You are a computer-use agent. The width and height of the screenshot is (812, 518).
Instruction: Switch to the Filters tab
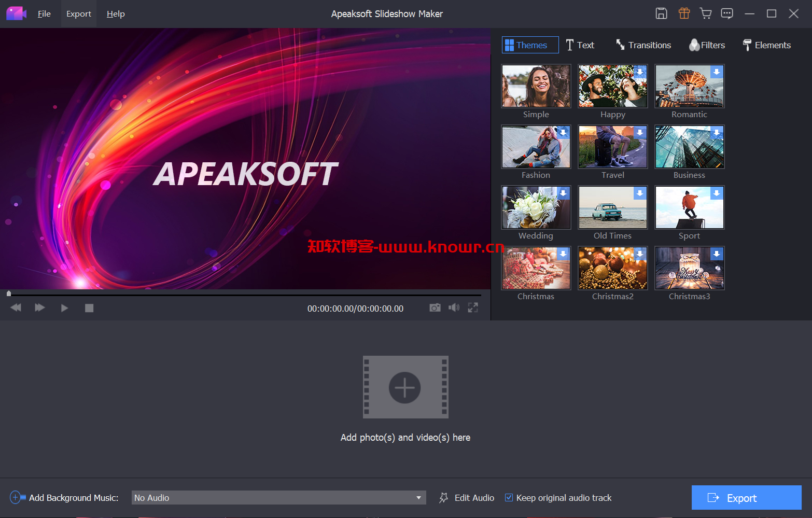tap(707, 45)
